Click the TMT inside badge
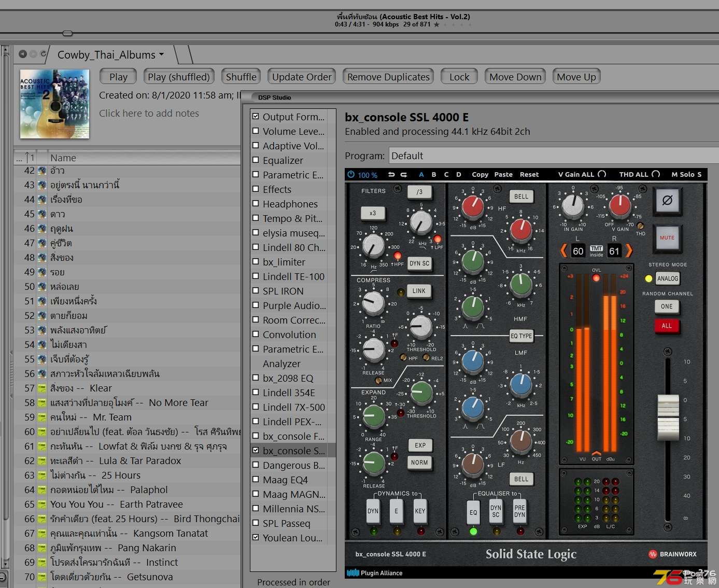719x588 pixels. (596, 251)
